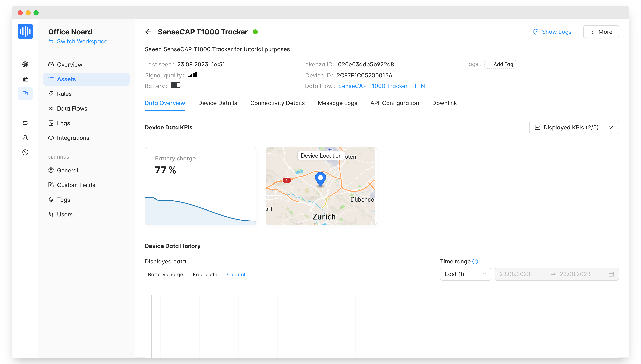Screen dimensions: 641x364
Task: Select the flag workspace icon in rail
Action: (x=25, y=94)
